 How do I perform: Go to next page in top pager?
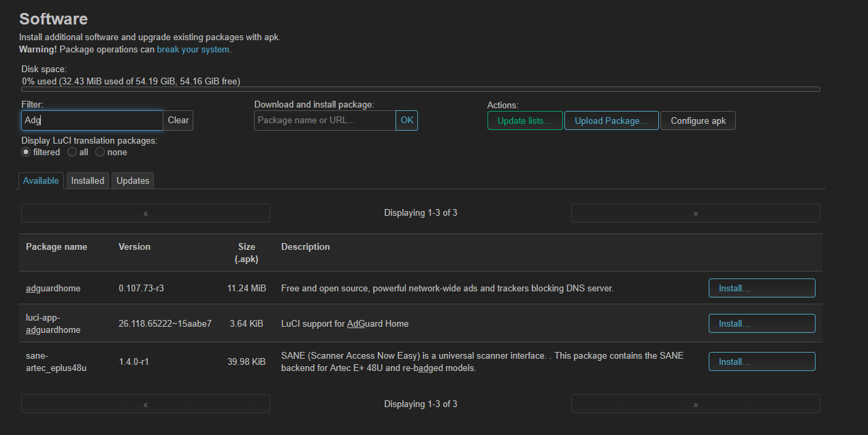(696, 213)
